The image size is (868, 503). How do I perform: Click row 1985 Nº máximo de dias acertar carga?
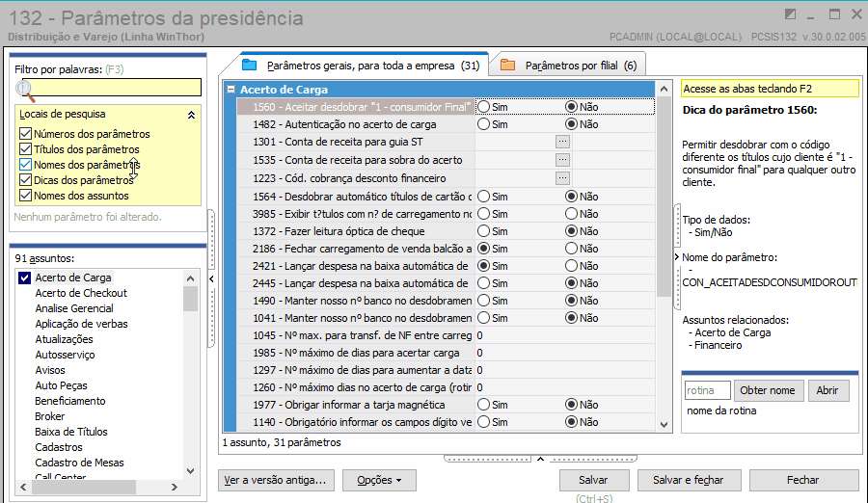point(446,353)
